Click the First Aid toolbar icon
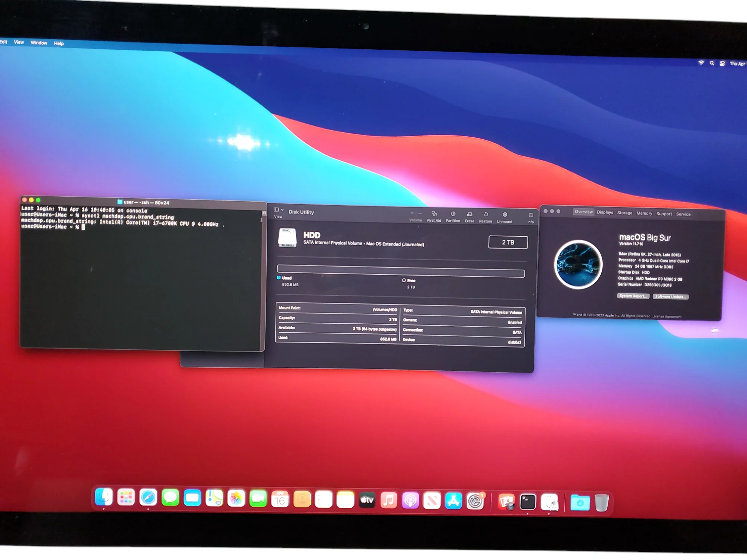 pos(434,214)
